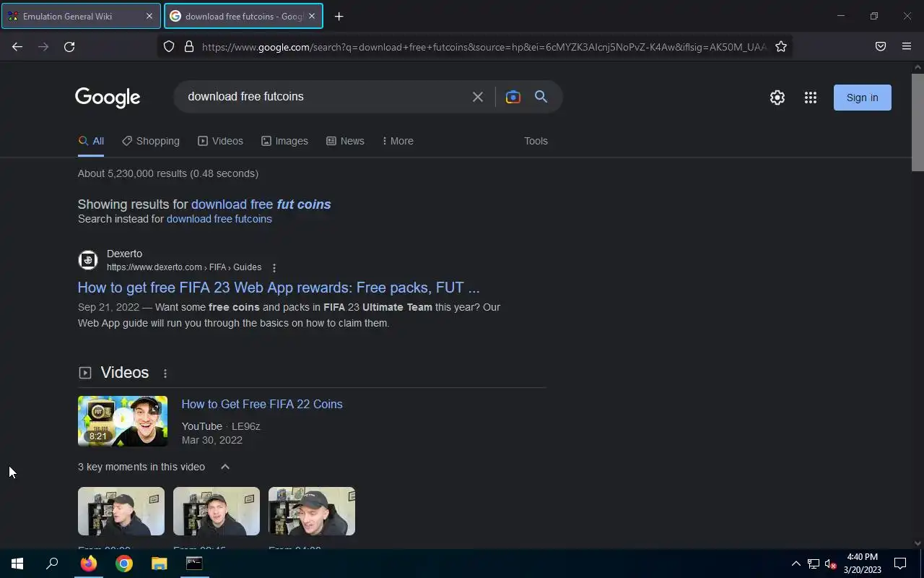Open File Explorer from the taskbar
Viewport: 924px width, 578px height.
pos(159,564)
